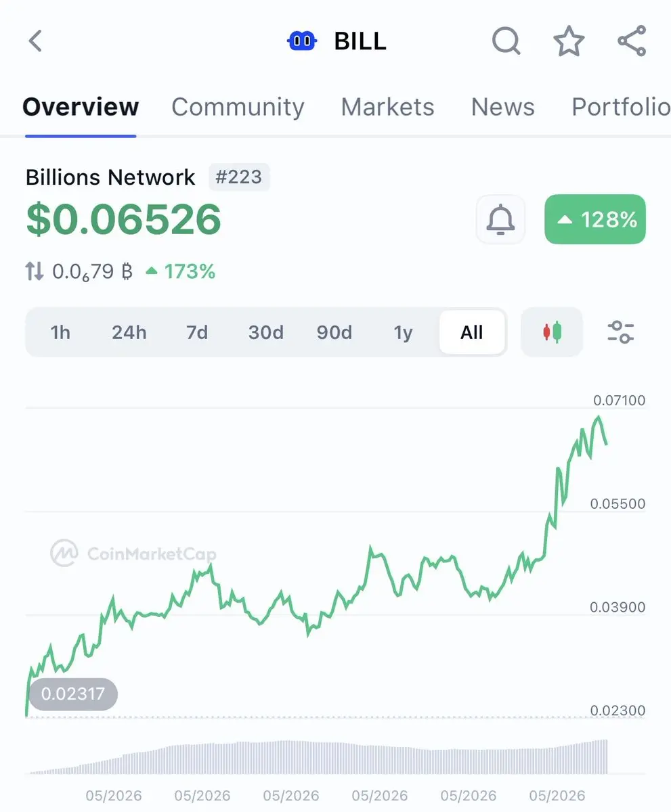Set a price alert with bell icon
671x812 pixels.
tap(500, 219)
